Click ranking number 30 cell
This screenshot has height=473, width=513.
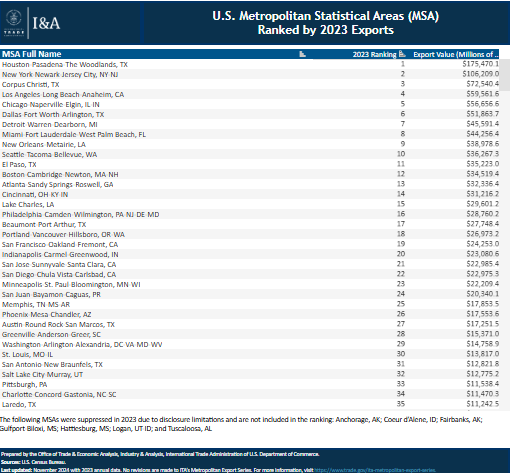click(x=401, y=354)
